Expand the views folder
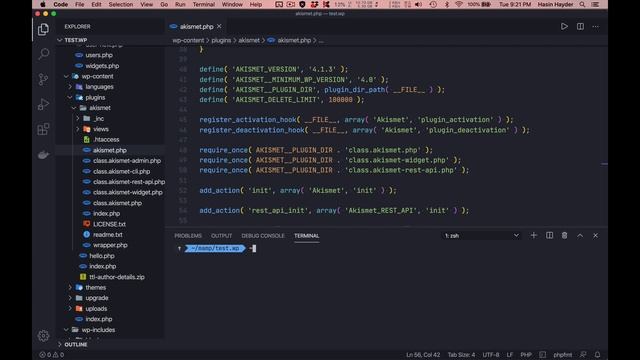The image size is (640, 360). [78, 129]
